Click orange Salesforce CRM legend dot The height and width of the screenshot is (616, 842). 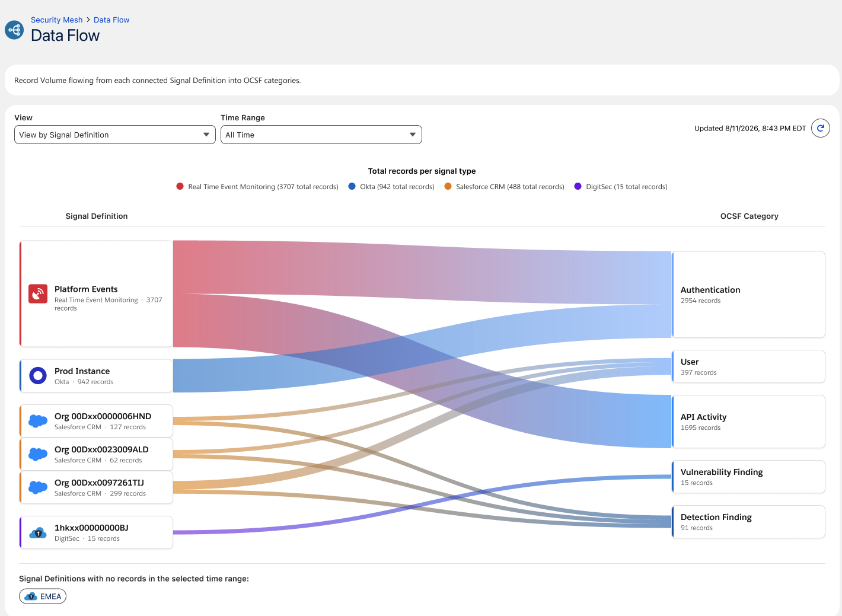coord(448,186)
